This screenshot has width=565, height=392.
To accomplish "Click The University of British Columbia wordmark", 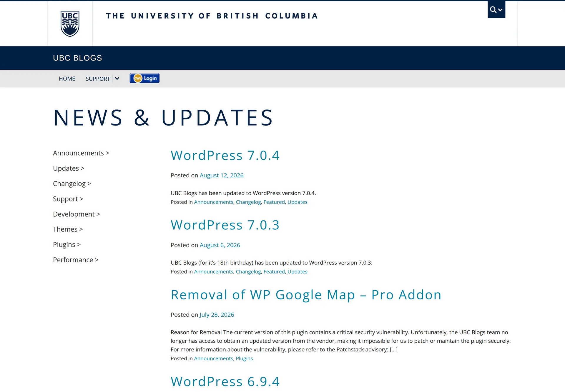I will pos(212,16).
